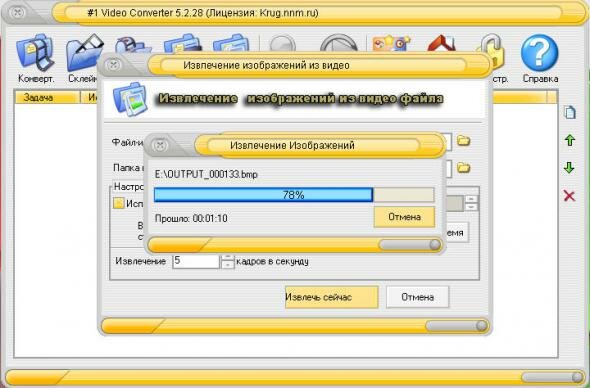Image resolution: width=590 pixels, height=388 pixels.
Task: Click the кадров в секунду label
Action: [272, 261]
